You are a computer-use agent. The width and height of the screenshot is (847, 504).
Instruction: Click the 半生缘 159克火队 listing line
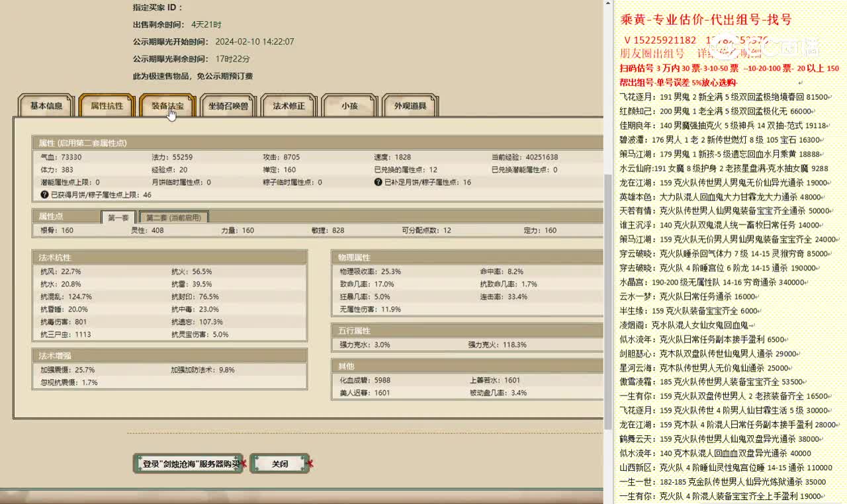(689, 311)
